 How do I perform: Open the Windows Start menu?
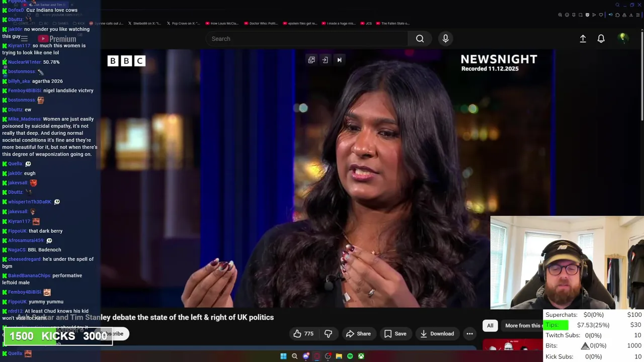(283, 356)
